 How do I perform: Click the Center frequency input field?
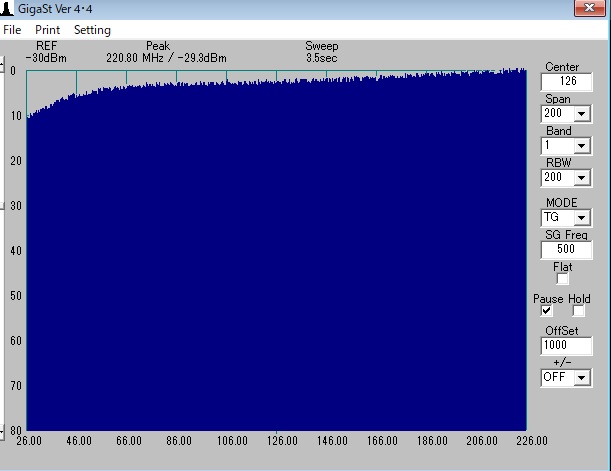coord(567,81)
